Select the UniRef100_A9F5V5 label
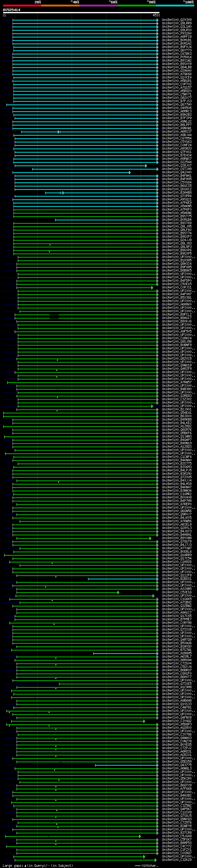The width and height of the screenshot is (197, 868). pos(176,332)
